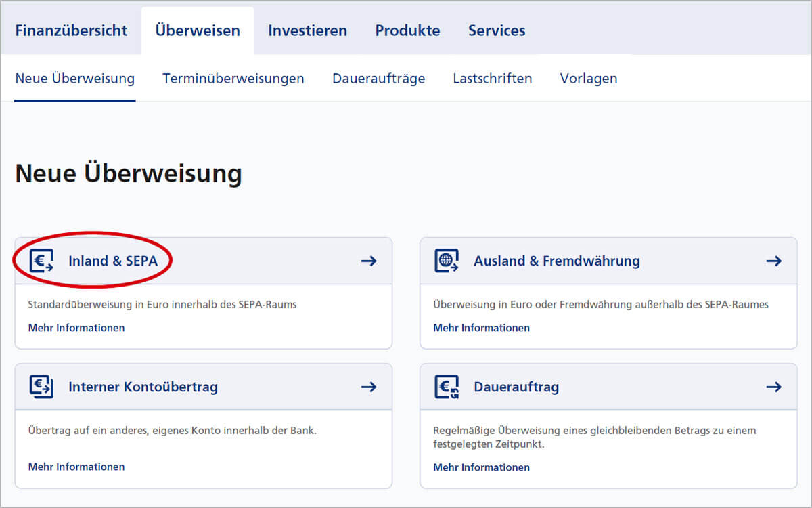Open Ausland & Fremdwährung via its arrow icon
Image resolution: width=812 pixels, height=508 pixels.
click(774, 260)
